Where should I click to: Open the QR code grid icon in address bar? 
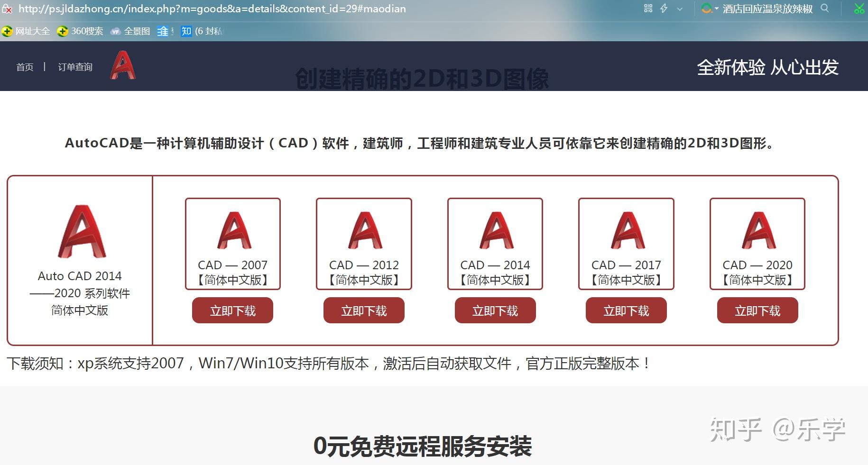coord(648,9)
